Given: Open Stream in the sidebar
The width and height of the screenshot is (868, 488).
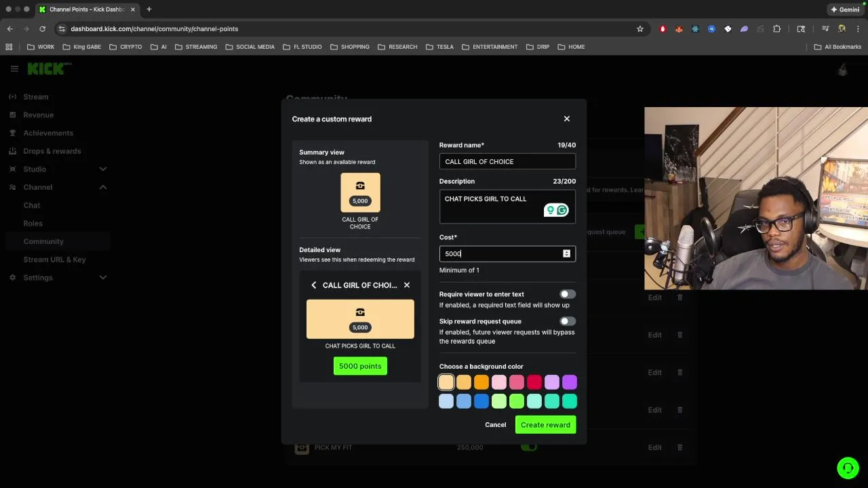Looking at the screenshot, I should pyautogui.click(x=36, y=97).
